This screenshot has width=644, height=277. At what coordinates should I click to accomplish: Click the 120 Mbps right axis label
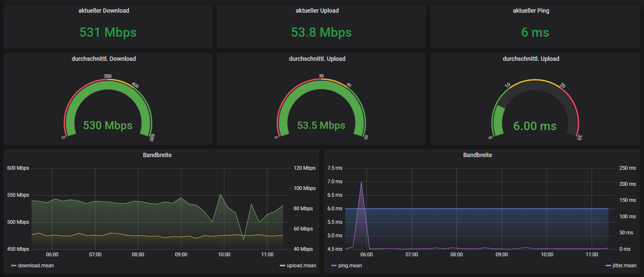click(x=305, y=168)
